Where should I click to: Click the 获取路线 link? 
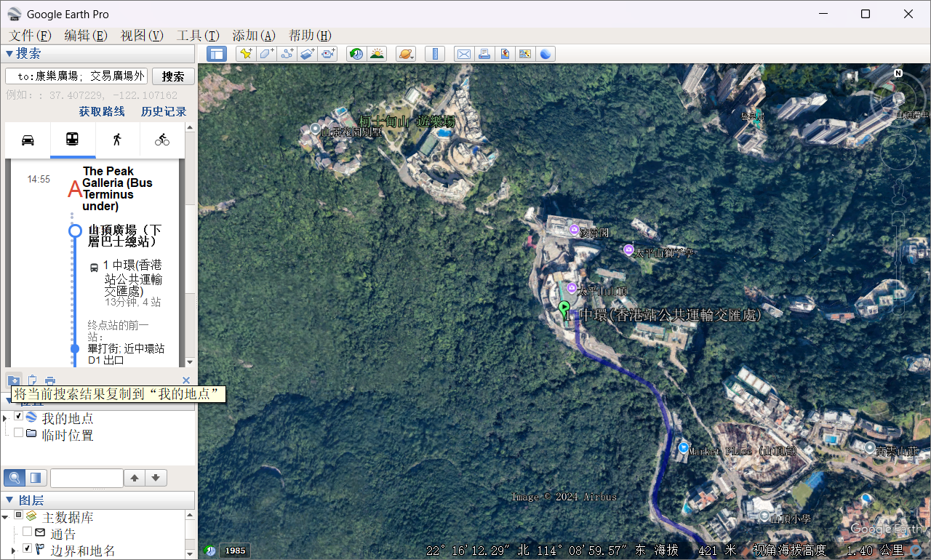click(x=102, y=111)
